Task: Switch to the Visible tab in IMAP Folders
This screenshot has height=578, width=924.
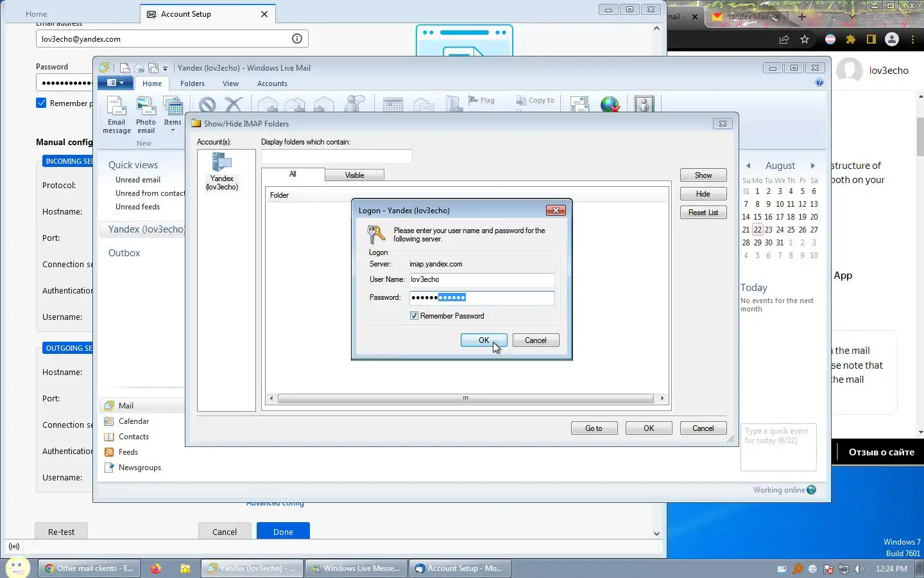Action: pos(354,175)
